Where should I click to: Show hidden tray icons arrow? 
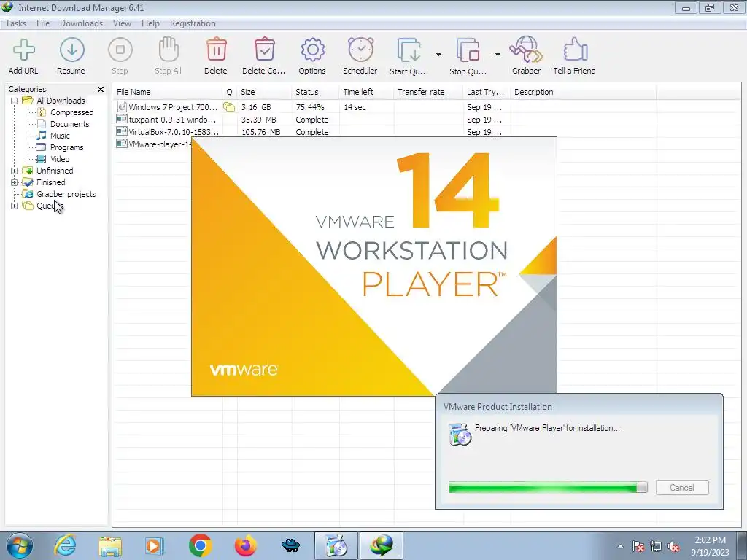click(620, 547)
